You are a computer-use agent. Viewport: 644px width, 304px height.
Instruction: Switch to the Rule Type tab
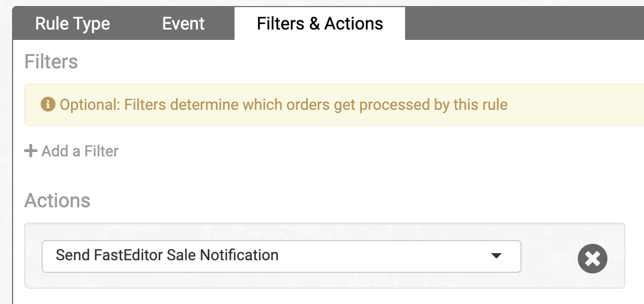pos(72,24)
